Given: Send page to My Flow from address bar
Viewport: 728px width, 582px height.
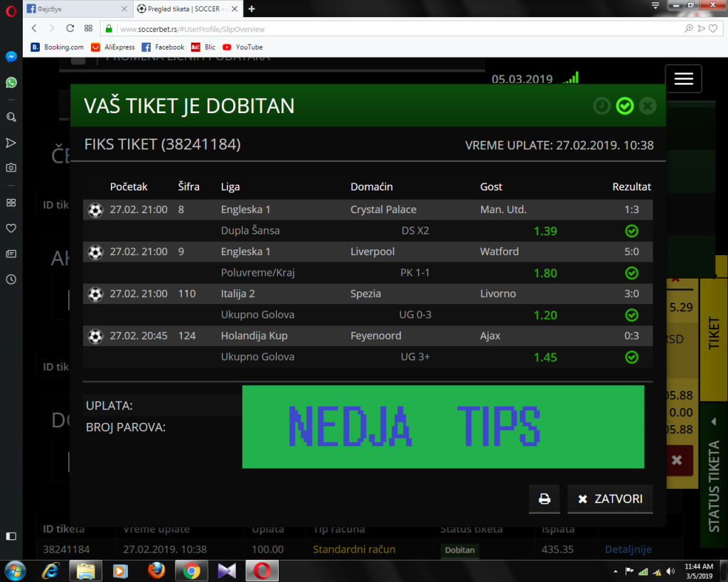Looking at the screenshot, I should point(701,28).
